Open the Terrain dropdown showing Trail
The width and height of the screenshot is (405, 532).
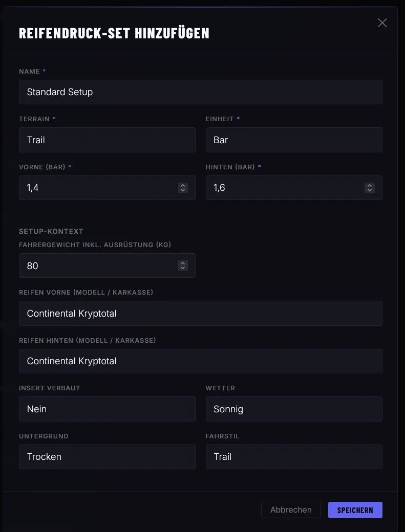pyautogui.click(x=107, y=140)
